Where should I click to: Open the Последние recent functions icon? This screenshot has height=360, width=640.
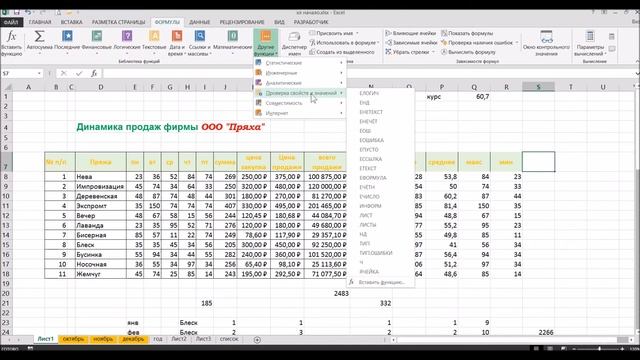coord(67,36)
